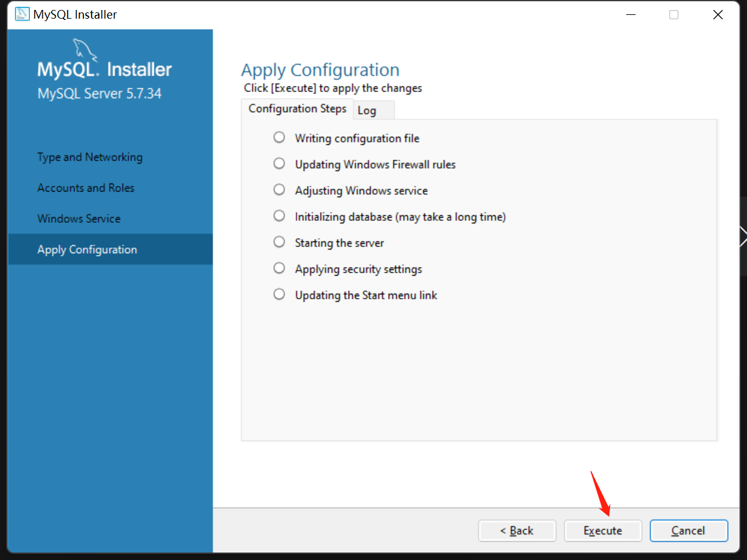The height and width of the screenshot is (560, 747).
Task: Click the 'Updating the Start menu link' text
Action: pyautogui.click(x=366, y=296)
